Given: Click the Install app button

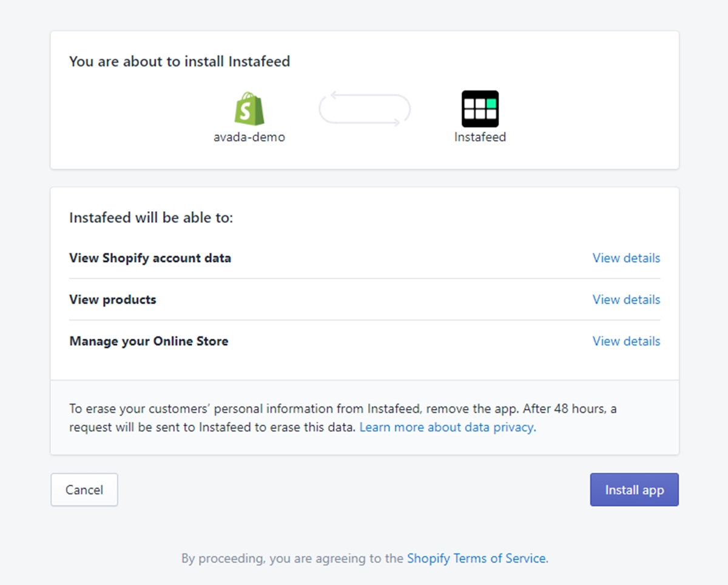Looking at the screenshot, I should [634, 490].
